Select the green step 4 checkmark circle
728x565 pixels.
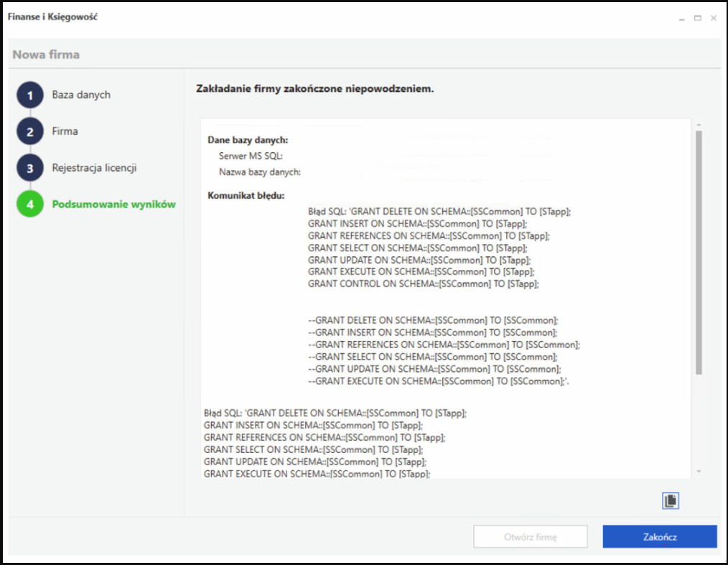pos(30,203)
